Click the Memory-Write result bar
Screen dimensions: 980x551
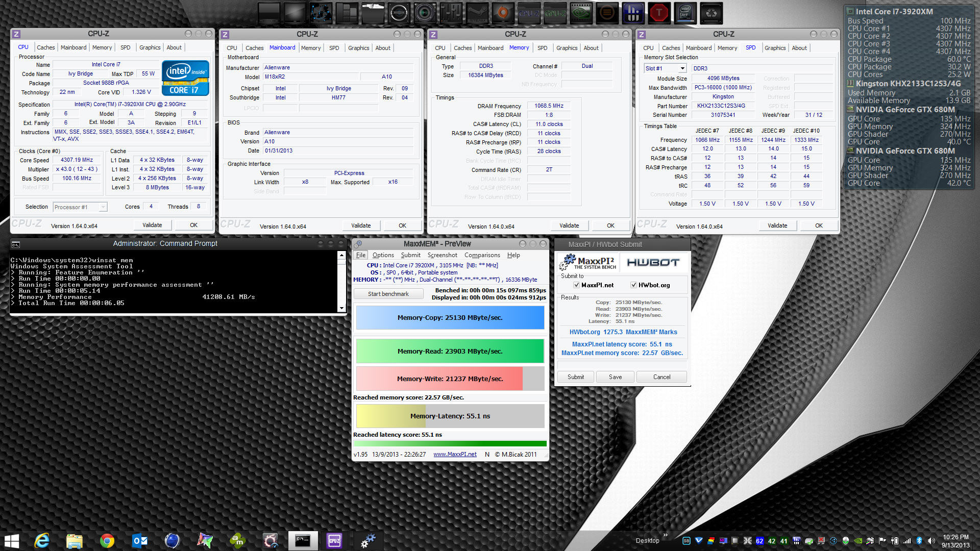point(450,379)
